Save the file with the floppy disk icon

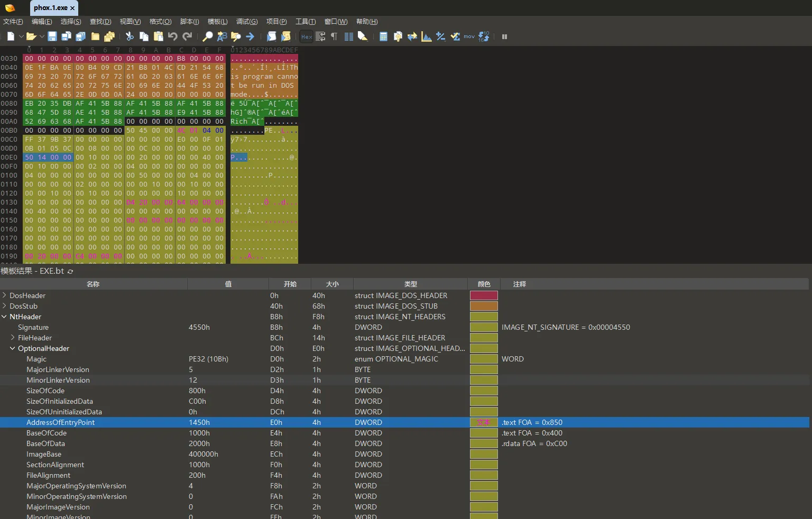click(52, 36)
